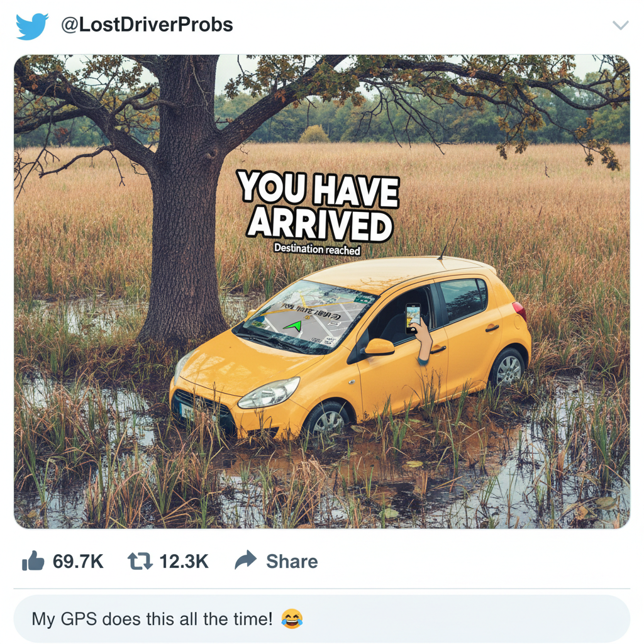Click the share arrow icon
Image resolution: width=644 pixels, height=644 pixels.
click(245, 560)
